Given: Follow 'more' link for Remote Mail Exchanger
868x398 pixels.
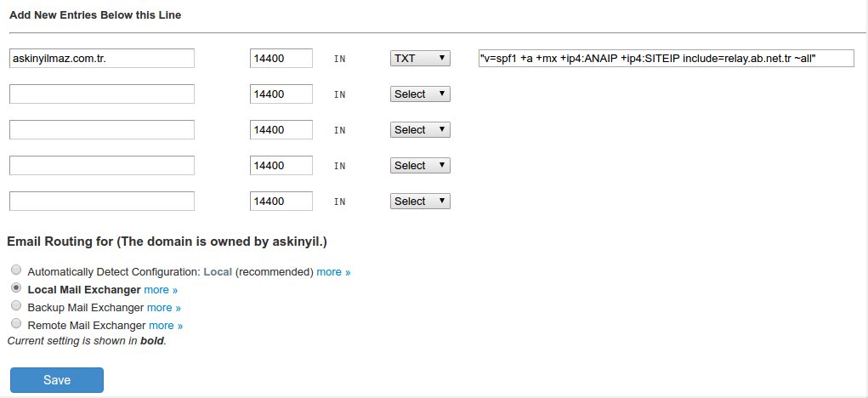Looking at the screenshot, I should pyautogui.click(x=166, y=326).
